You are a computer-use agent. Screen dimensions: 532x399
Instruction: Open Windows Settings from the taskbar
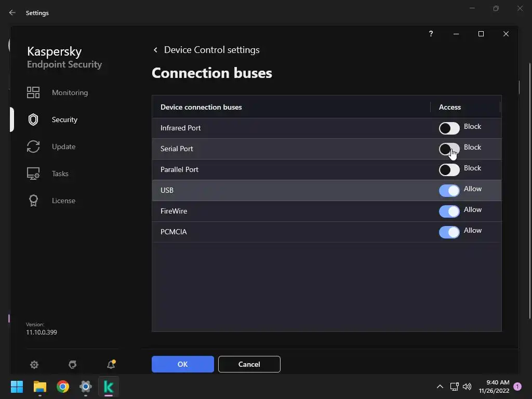pyautogui.click(x=86, y=387)
